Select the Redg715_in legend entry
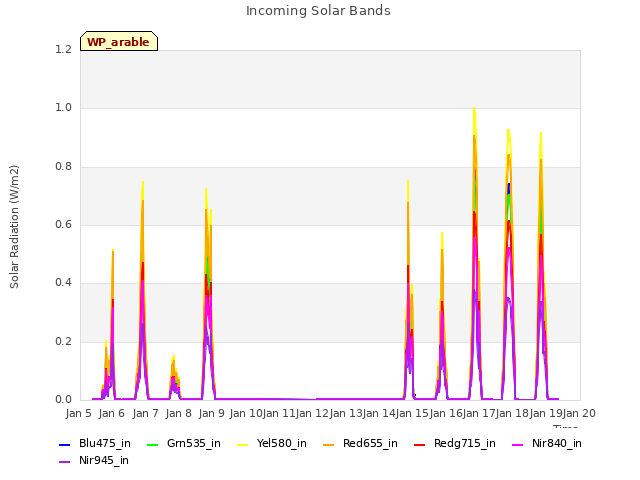 coord(454,444)
